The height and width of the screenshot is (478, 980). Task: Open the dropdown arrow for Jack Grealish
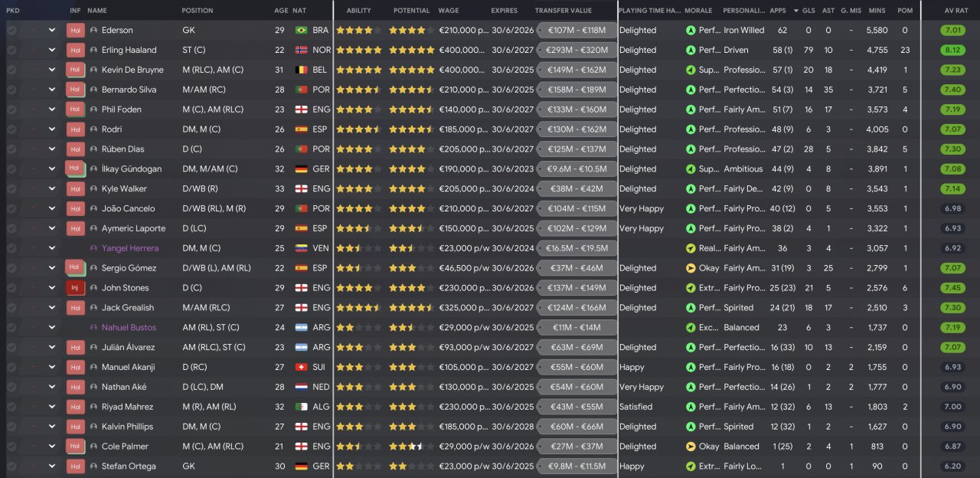click(52, 308)
